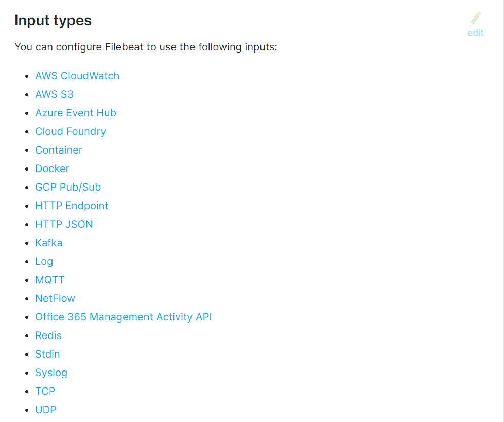The height and width of the screenshot is (422, 504).
Task: Go to Azure Event Hub input page
Action: click(x=76, y=113)
